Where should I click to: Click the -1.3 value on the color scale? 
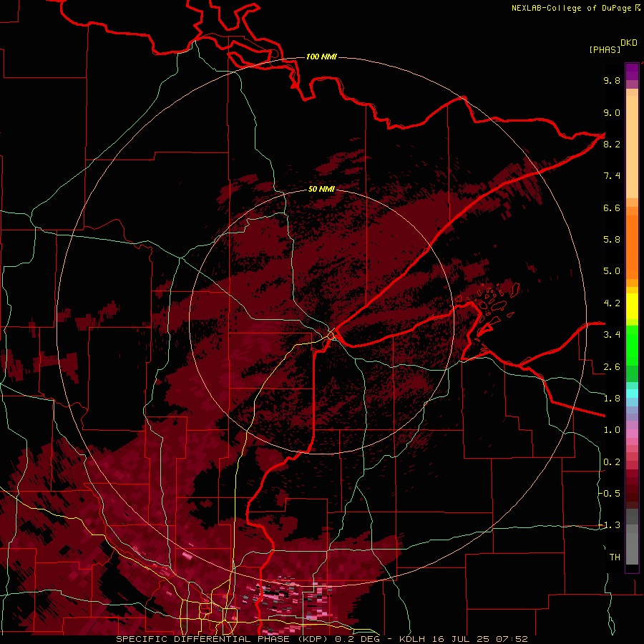610,525
